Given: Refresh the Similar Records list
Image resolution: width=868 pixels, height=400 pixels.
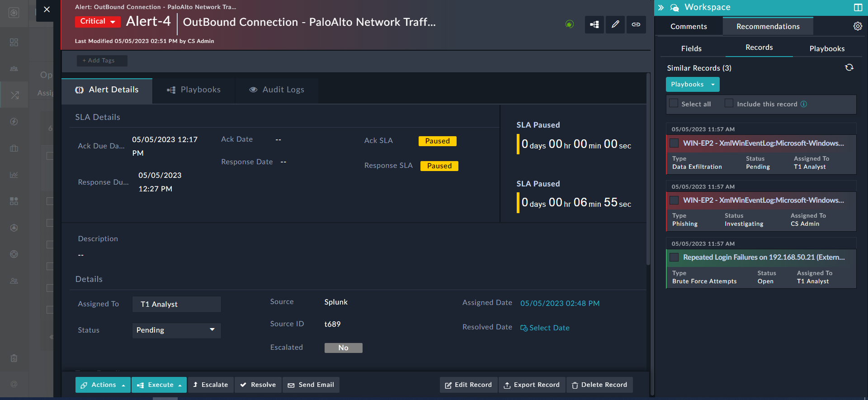Looking at the screenshot, I should click(849, 67).
